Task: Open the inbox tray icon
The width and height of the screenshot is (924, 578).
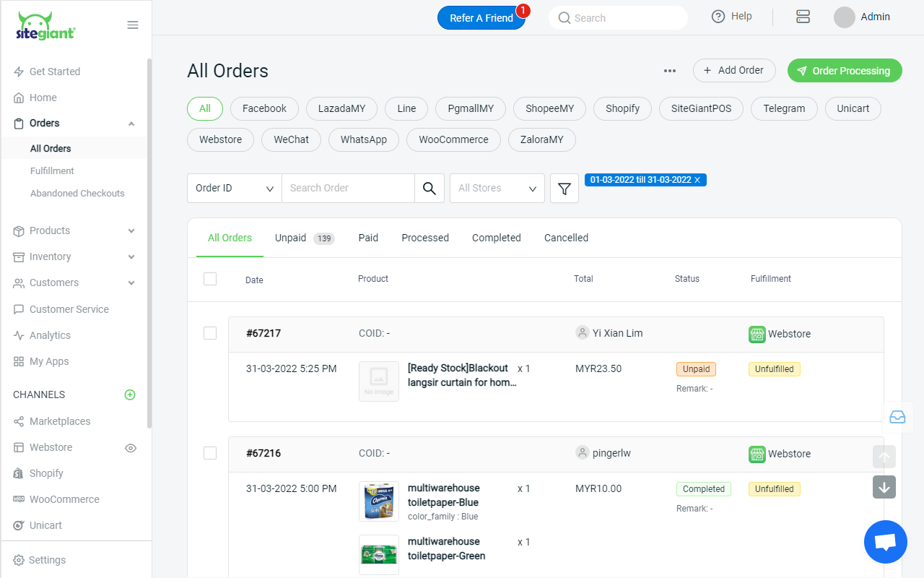Action: [897, 417]
